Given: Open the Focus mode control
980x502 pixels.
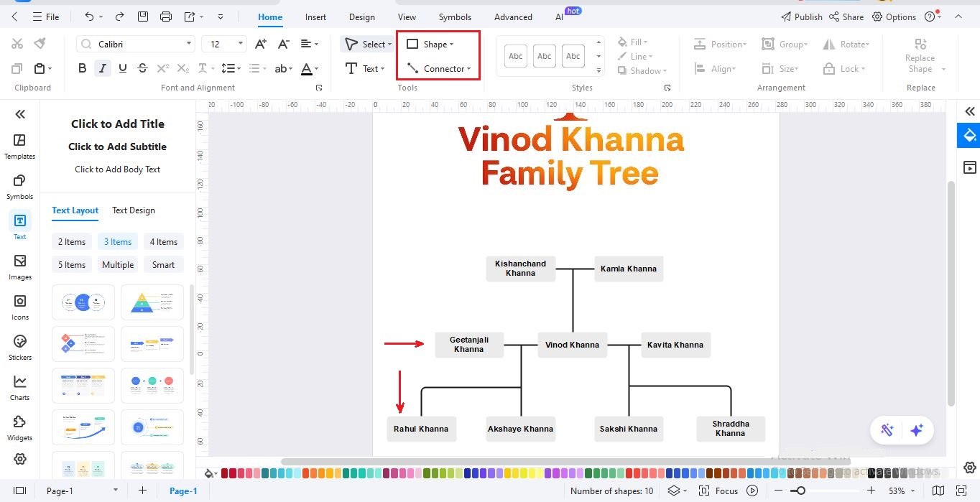Looking at the screenshot, I should [726, 491].
